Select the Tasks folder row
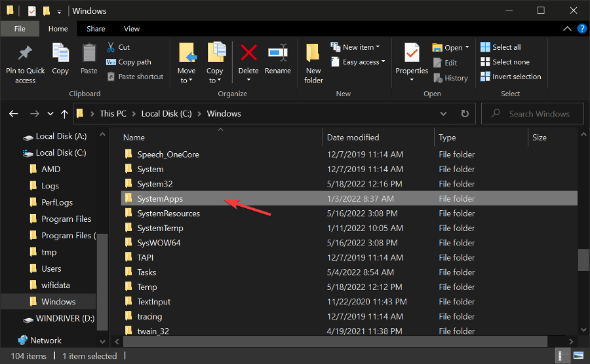Viewport: 590px width, 364px height. 349,272
